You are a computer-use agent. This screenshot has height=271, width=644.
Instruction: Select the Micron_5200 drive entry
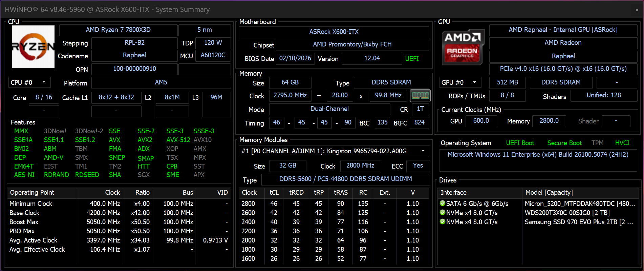coord(579,204)
